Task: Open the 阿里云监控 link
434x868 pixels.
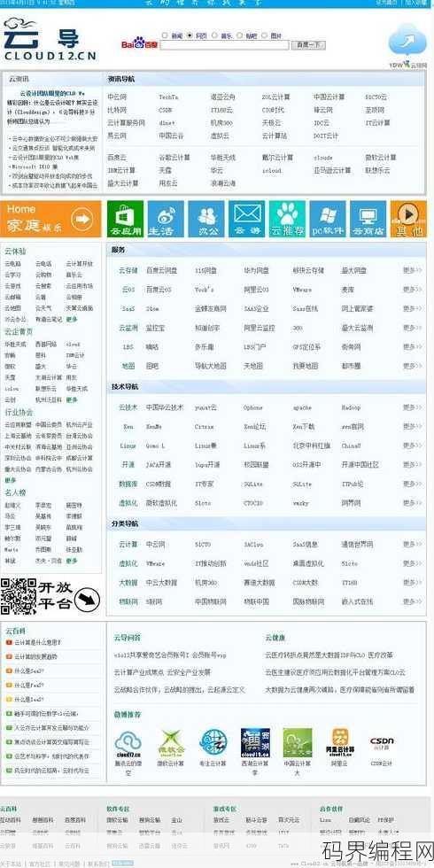Action: coord(260,328)
